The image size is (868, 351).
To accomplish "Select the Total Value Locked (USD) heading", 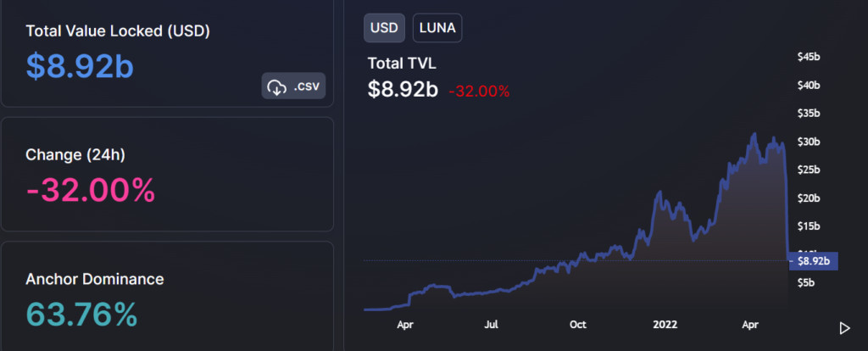I will [x=118, y=31].
